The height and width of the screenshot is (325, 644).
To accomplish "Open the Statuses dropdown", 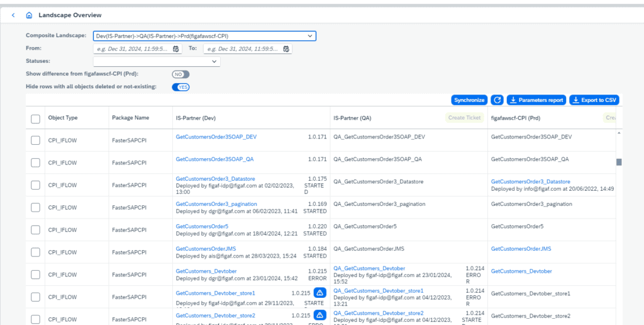I will (157, 61).
